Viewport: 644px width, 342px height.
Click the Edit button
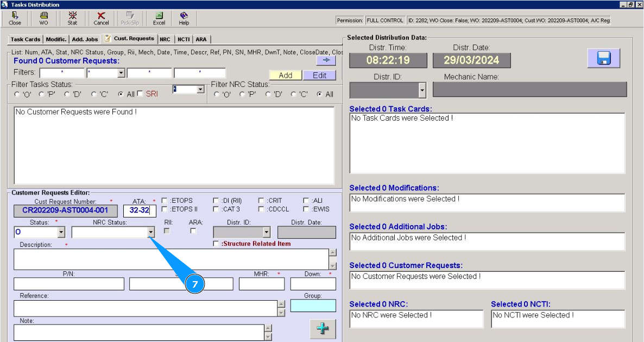click(x=319, y=75)
